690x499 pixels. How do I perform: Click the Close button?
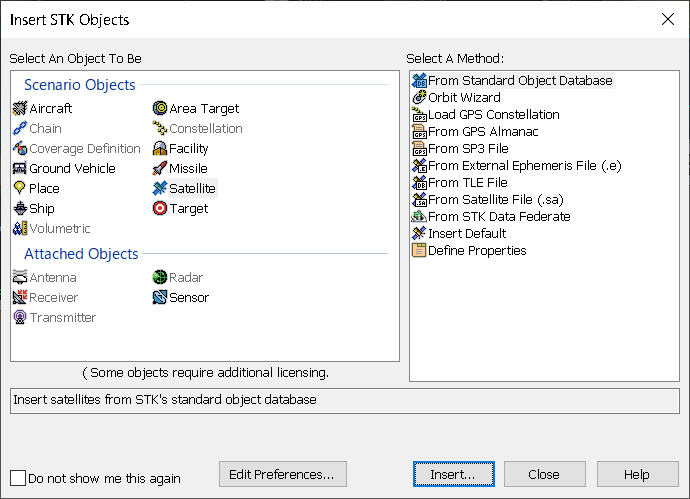click(544, 474)
